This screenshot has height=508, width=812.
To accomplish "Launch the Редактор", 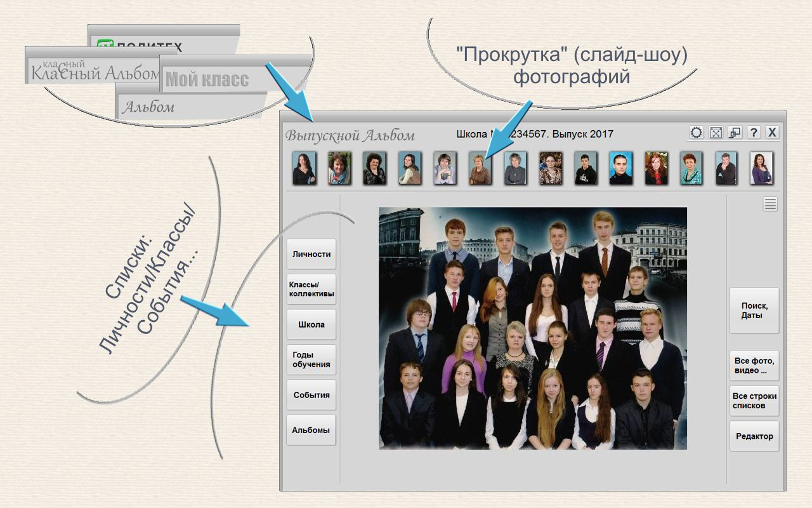I will pos(754,436).
